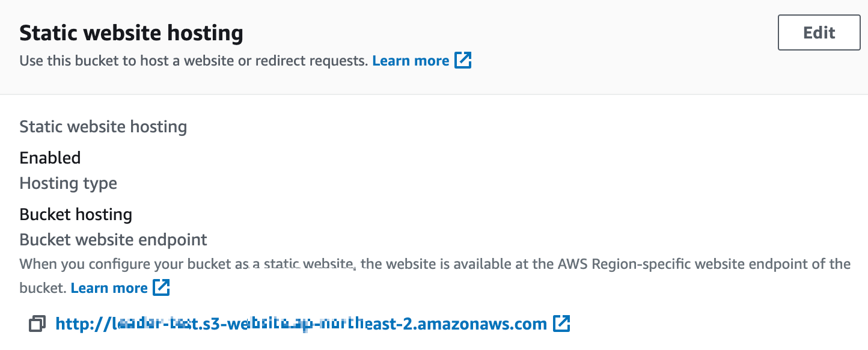Follow Learn more link about Region-specific endpoint
Viewport: 868px width, 350px height.
(109, 288)
